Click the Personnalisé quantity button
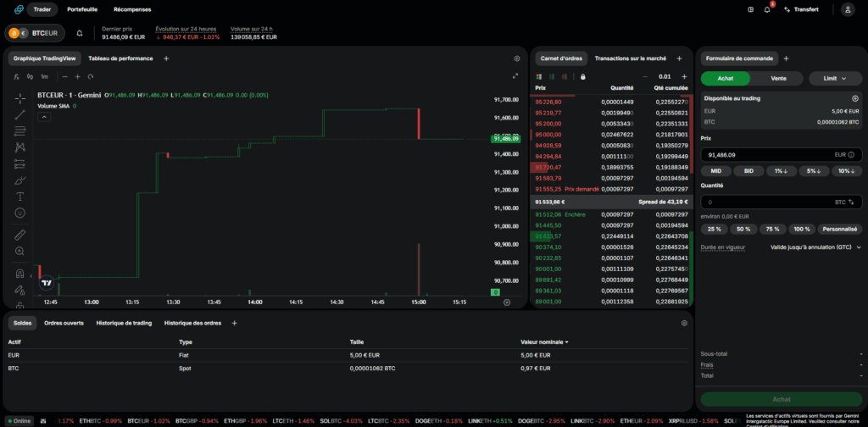Viewport: 868px width, 427px height. (x=840, y=229)
